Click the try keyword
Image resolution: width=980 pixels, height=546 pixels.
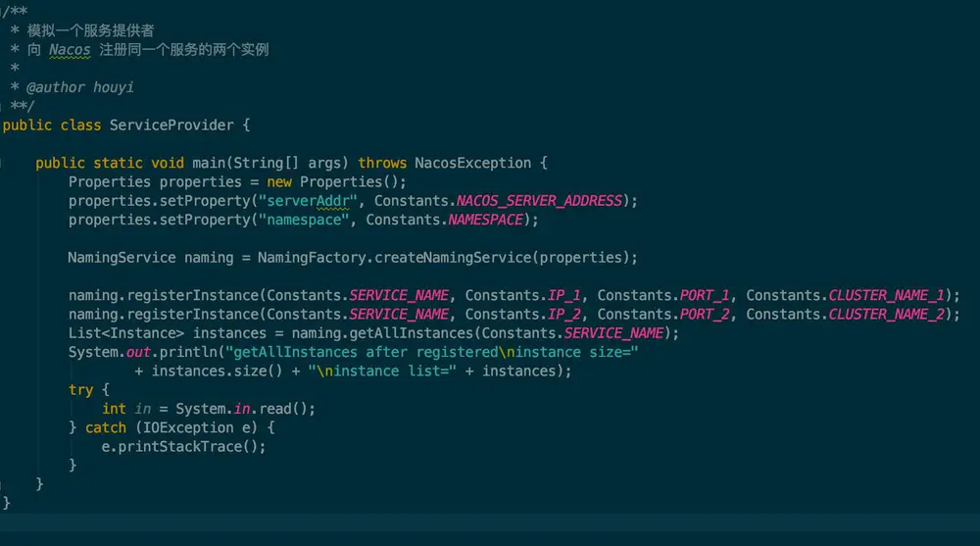pos(80,389)
